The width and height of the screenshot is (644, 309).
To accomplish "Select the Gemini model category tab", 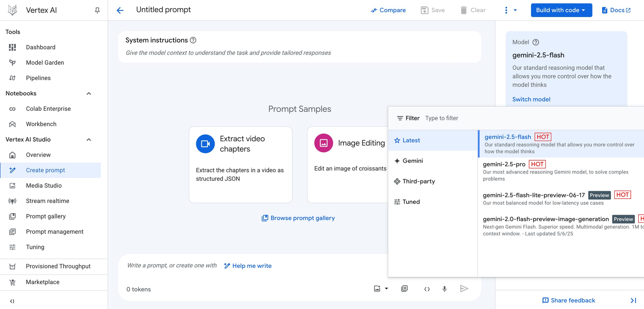I will 433,161.
